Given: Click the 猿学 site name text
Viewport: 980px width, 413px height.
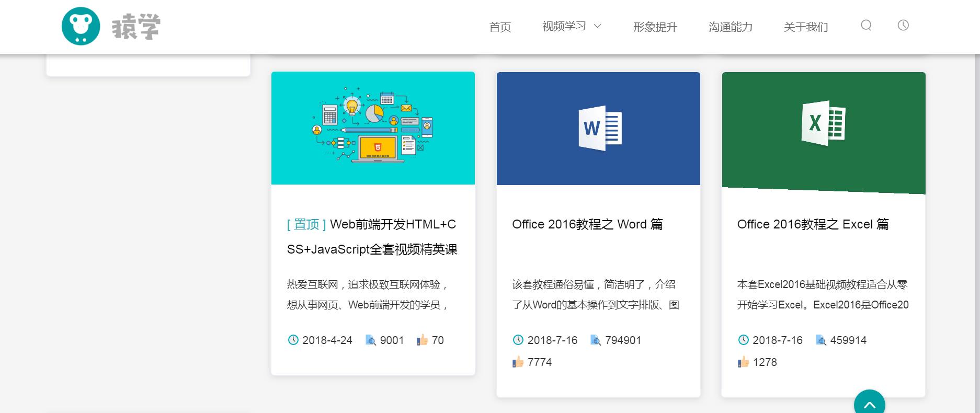Looking at the screenshot, I should 136,27.
